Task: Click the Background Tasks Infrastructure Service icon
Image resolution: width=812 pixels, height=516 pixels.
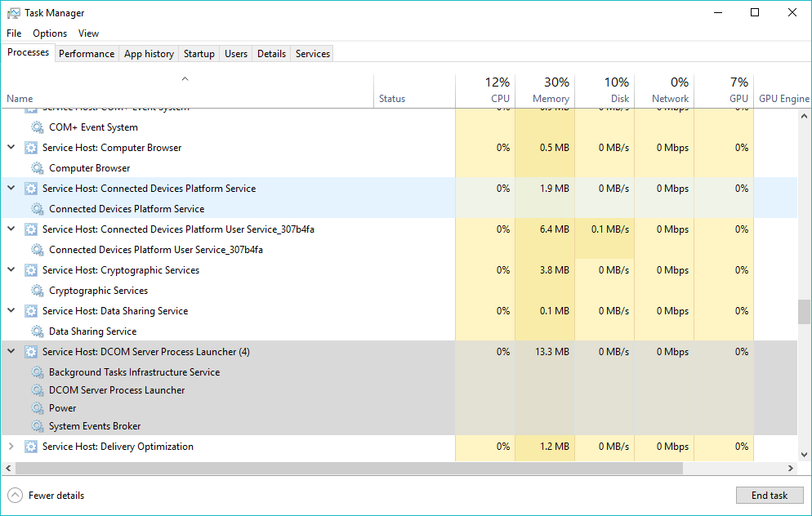Action: (38, 372)
